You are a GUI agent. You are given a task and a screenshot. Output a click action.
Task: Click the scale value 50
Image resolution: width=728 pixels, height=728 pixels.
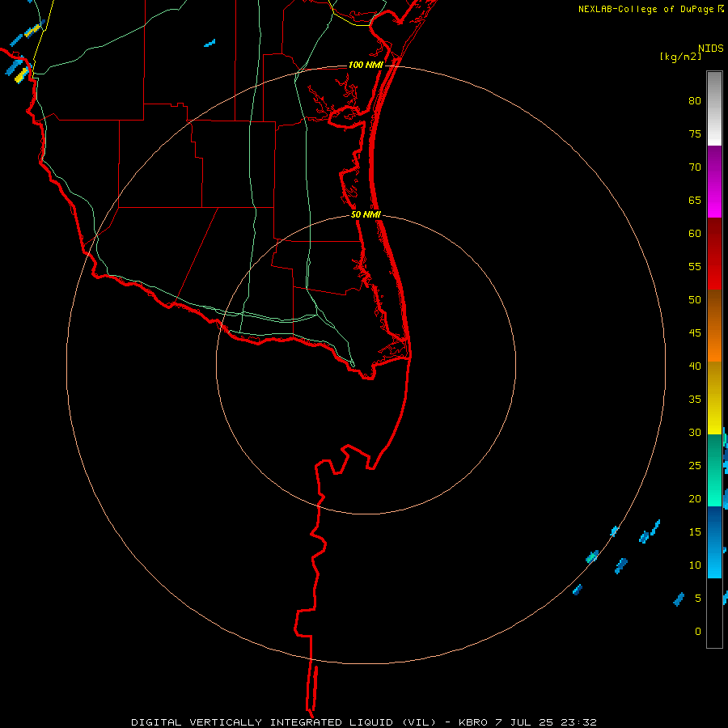(x=695, y=299)
